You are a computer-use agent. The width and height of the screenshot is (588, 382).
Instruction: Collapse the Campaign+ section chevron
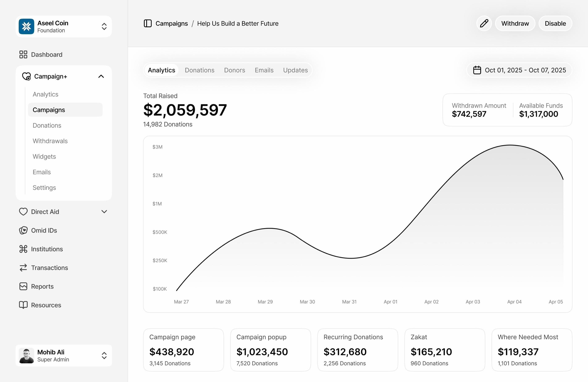[101, 76]
